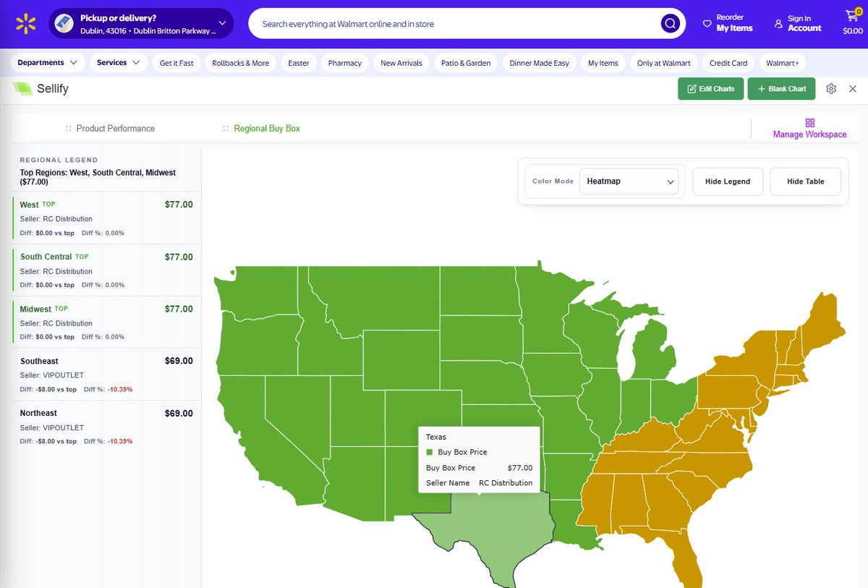This screenshot has width=868, height=588.
Task: Click the Edit Charts button
Action: [x=710, y=89]
